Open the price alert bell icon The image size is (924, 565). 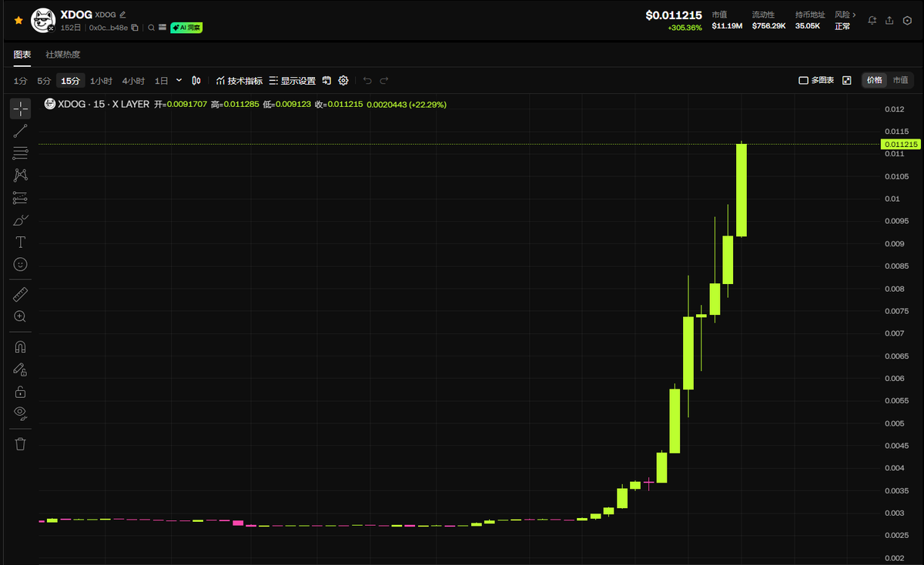point(872,20)
